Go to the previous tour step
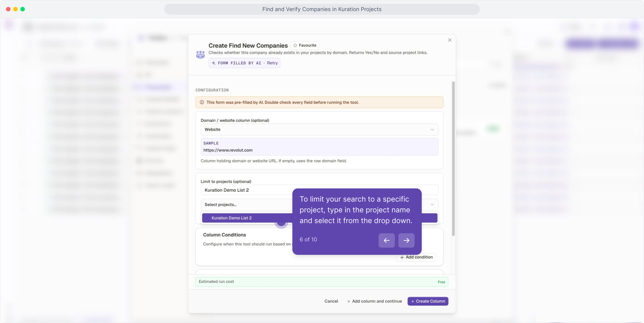This screenshot has width=644, height=323. [386, 240]
